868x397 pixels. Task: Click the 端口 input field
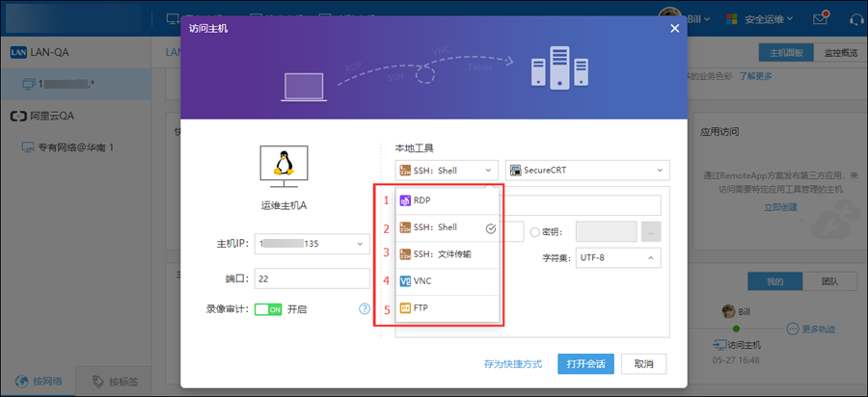[x=313, y=278]
